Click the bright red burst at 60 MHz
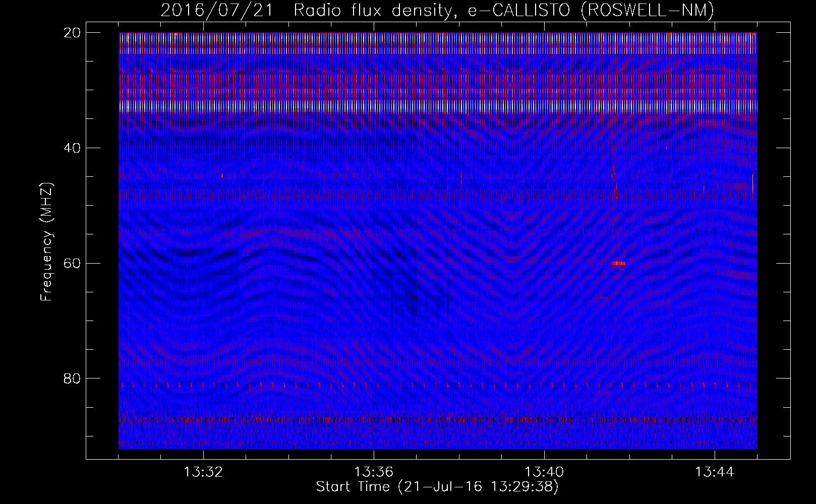Viewport: 816px width, 504px height. 618,263
